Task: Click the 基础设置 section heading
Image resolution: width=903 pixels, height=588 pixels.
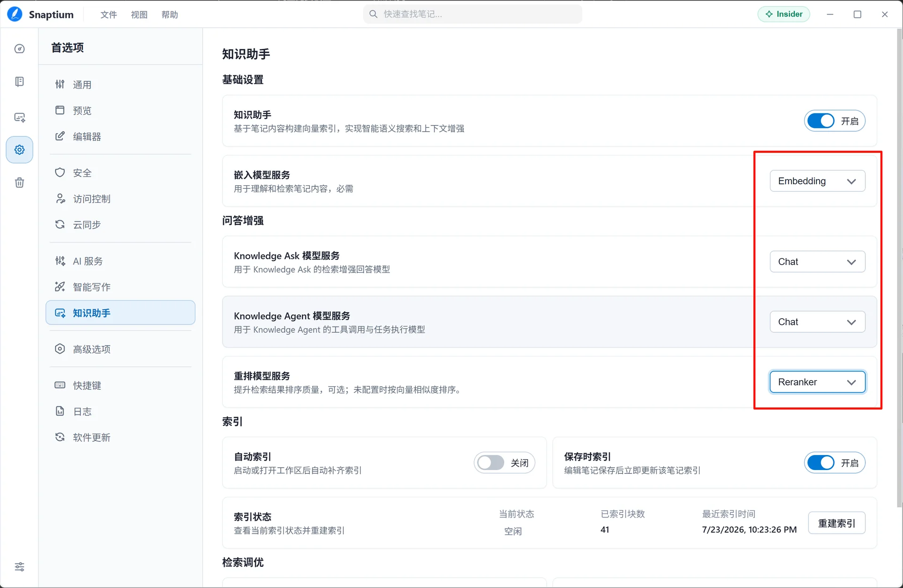Action: tap(243, 79)
